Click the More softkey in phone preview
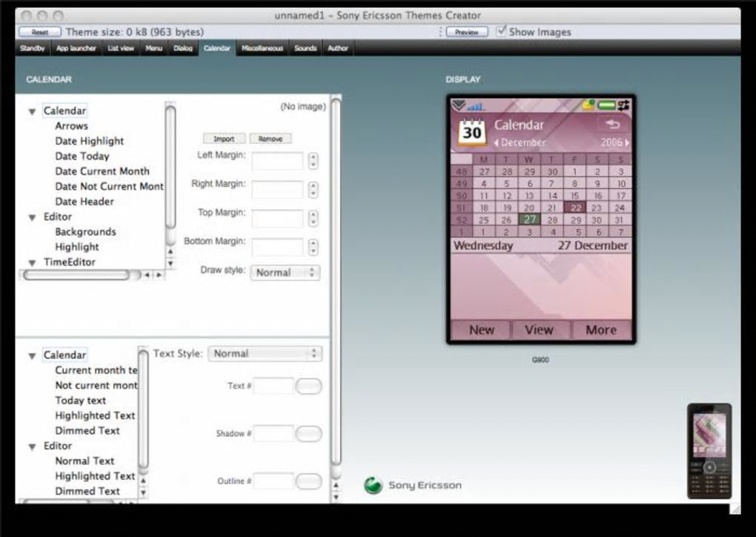The width and height of the screenshot is (756, 537). [601, 329]
